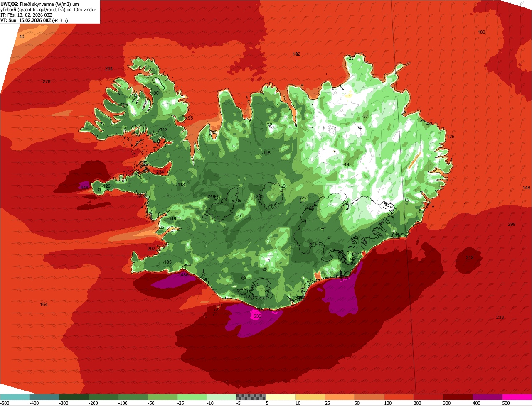Screen dimensions: 532x406
Task: Click the legend swatch between -400 and -300
Action: click(x=44, y=397)
